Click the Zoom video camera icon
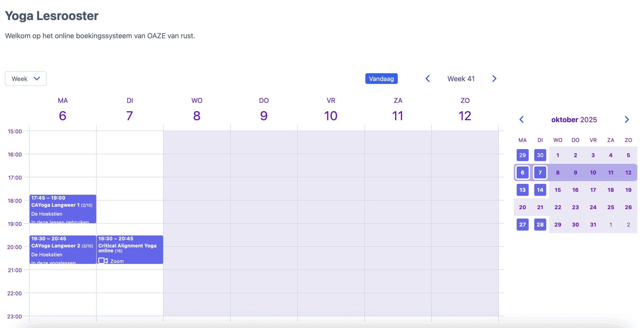Viewport: 644px width, 328px height. (x=103, y=261)
